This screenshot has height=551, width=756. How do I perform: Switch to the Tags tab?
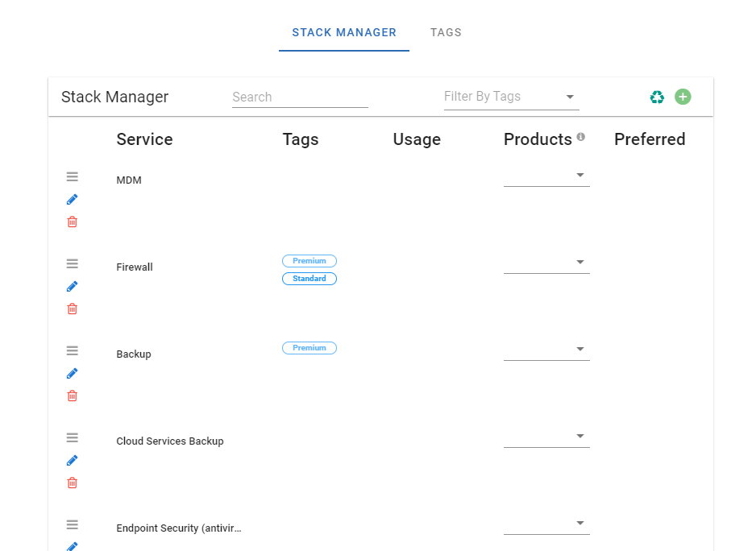tap(446, 33)
